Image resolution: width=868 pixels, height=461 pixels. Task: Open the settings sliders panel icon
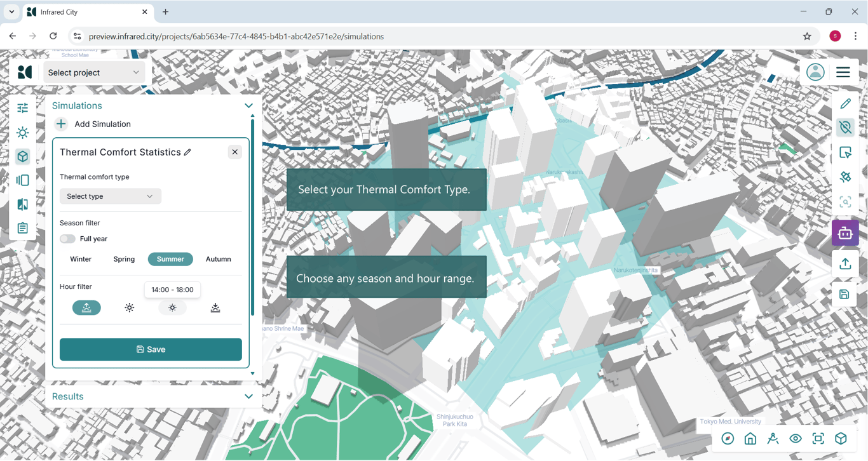pyautogui.click(x=23, y=108)
